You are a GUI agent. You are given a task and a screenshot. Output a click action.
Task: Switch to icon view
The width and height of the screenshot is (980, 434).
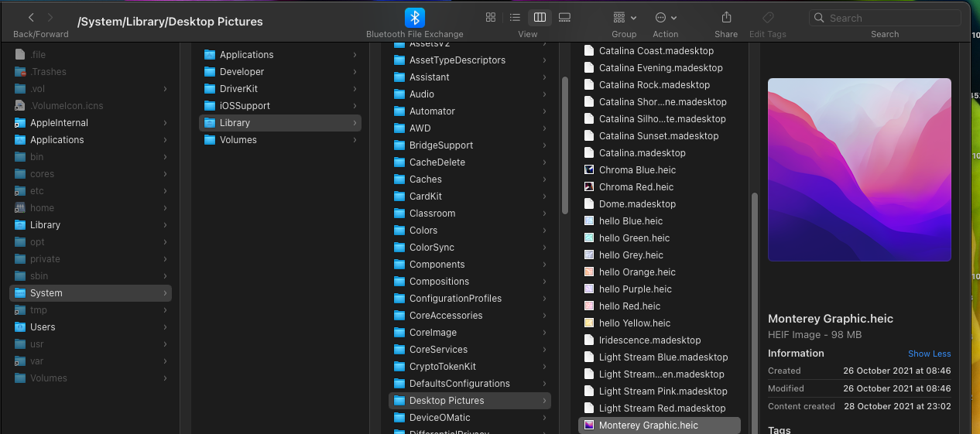[x=491, y=17]
